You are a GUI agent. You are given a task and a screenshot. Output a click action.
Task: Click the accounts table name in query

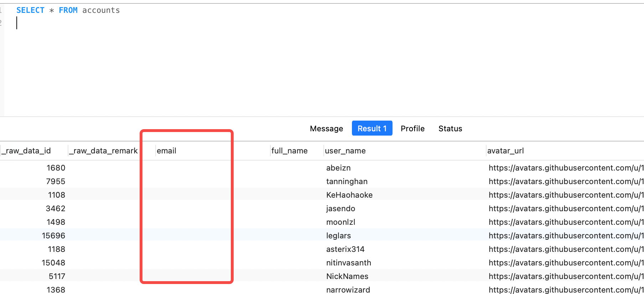click(x=101, y=10)
